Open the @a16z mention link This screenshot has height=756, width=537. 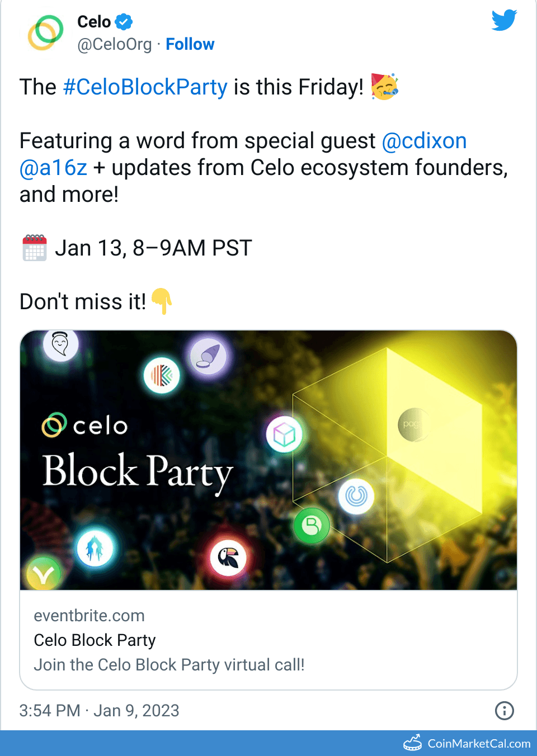tap(53, 167)
